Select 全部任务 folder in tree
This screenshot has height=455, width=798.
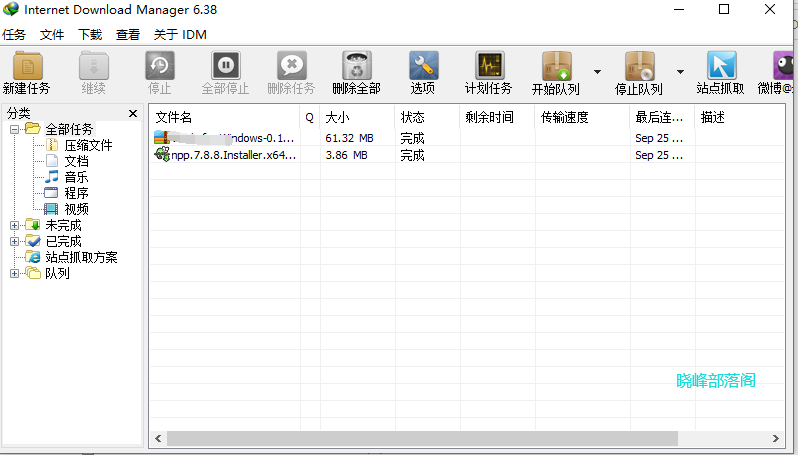coord(69,129)
